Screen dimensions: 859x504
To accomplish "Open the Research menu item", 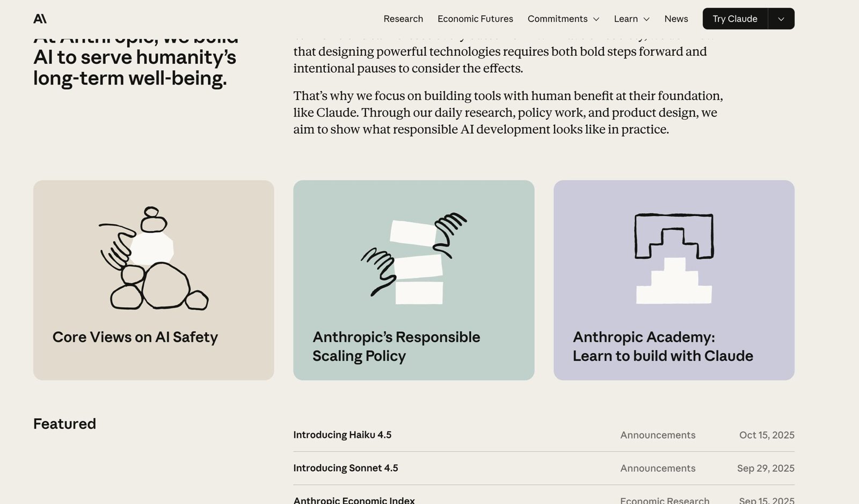I will click(403, 19).
